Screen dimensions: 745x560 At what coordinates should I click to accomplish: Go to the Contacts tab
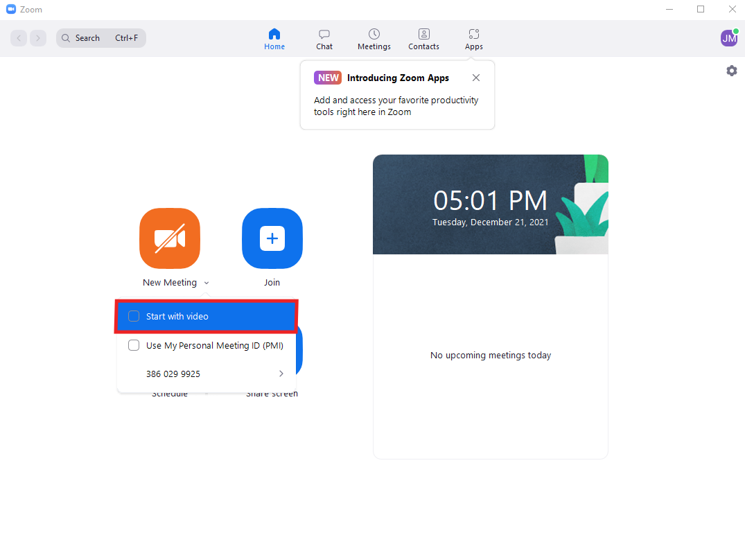pos(423,39)
